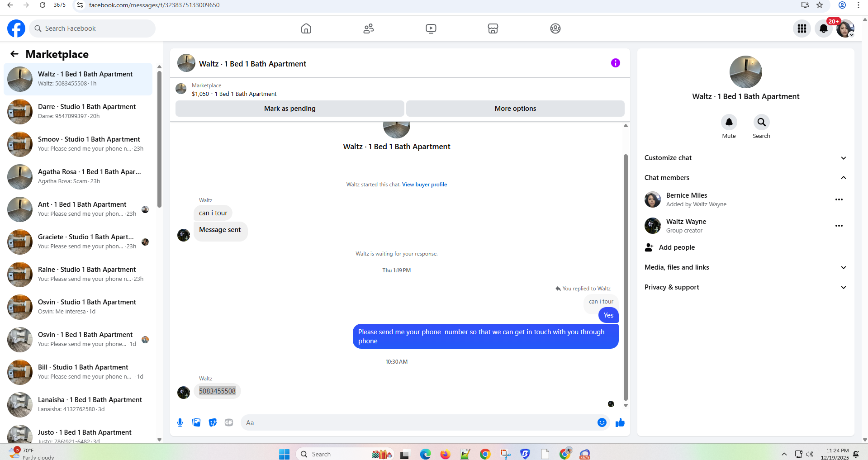Image resolution: width=868 pixels, height=460 pixels.
Task: Click the purple conversation info icon
Action: [x=616, y=63]
